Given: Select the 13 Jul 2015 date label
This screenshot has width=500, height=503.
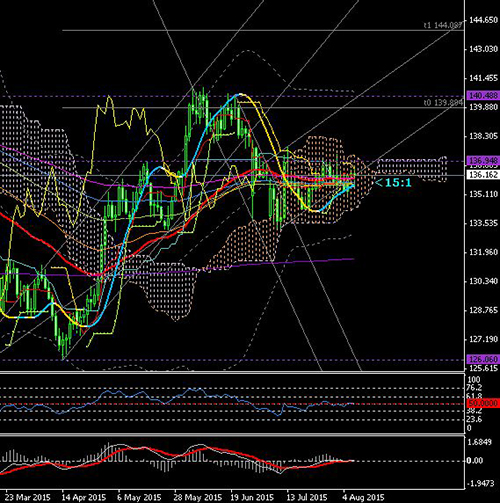Looking at the screenshot, I should pyautogui.click(x=307, y=497).
